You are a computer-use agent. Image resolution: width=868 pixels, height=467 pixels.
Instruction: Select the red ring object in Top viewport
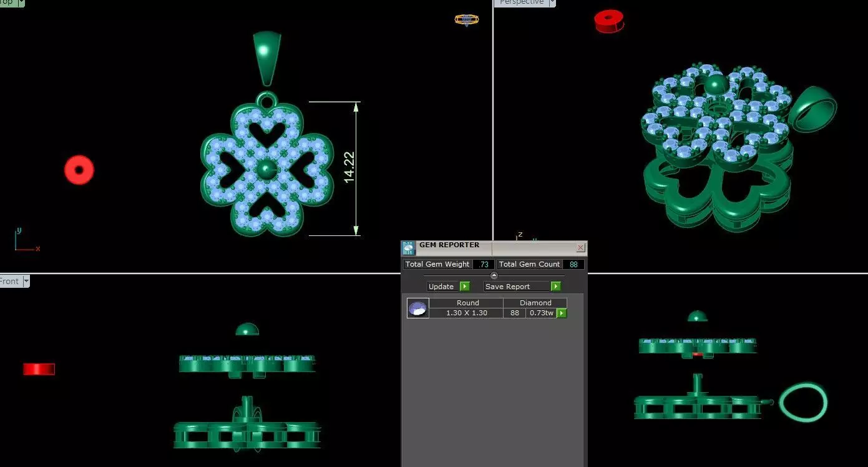[x=79, y=170]
